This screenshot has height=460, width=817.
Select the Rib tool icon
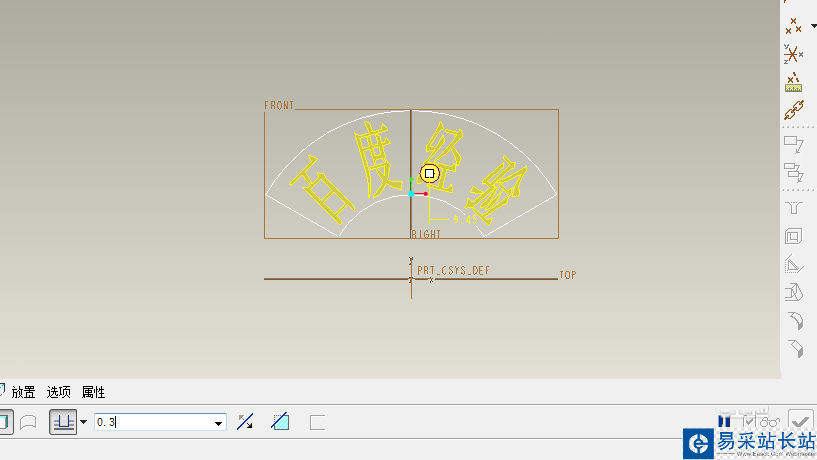point(794,264)
